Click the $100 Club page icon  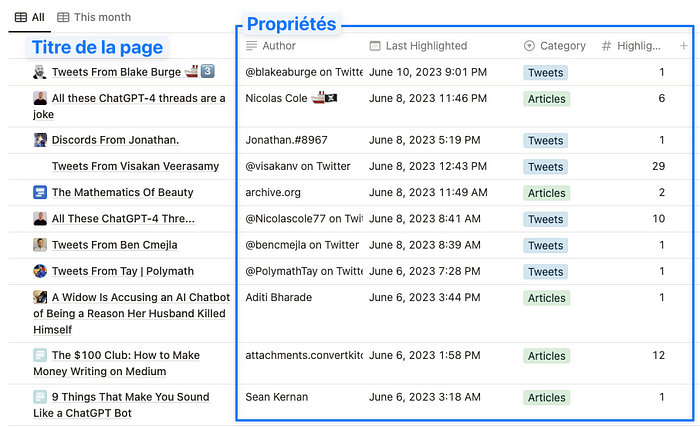(40, 355)
